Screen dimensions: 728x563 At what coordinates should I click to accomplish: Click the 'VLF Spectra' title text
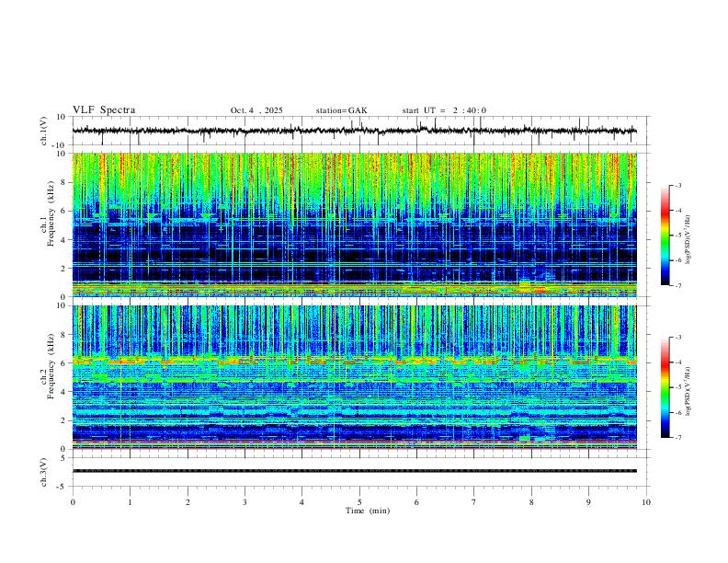point(104,110)
